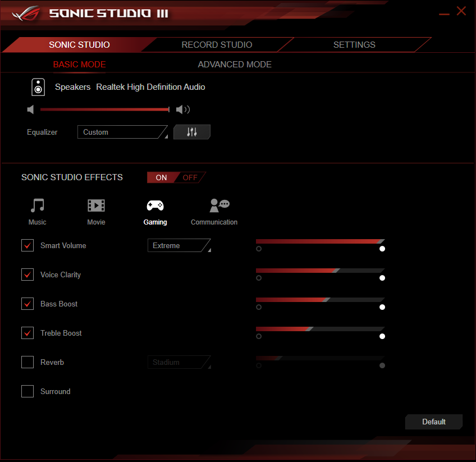Open the SETTINGS tab
This screenshot has height=462, width=476.
click(x=354, y=44)
